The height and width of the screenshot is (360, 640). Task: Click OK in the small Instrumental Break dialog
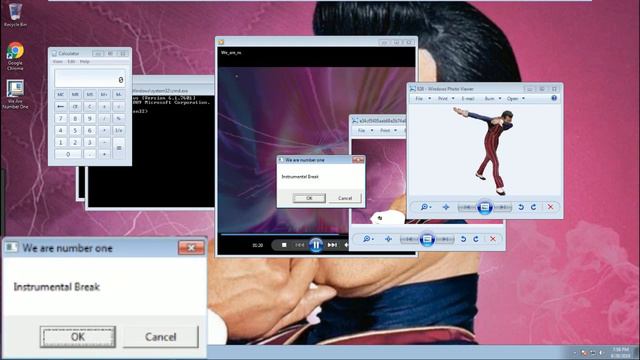309,198
